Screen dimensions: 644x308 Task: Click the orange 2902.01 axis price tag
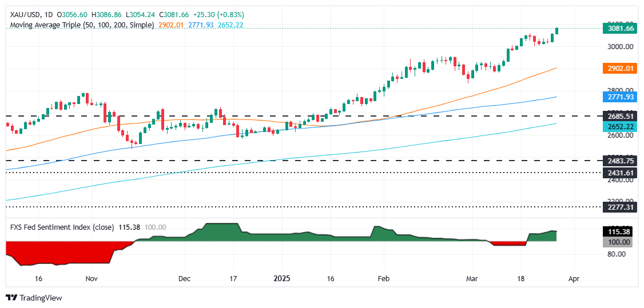pos(621,68)
